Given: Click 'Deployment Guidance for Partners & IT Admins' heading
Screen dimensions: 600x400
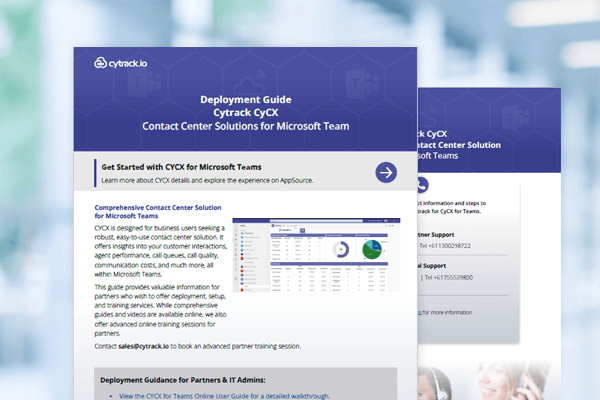Looking at the screenshot, I should click(x=183, y=380).
